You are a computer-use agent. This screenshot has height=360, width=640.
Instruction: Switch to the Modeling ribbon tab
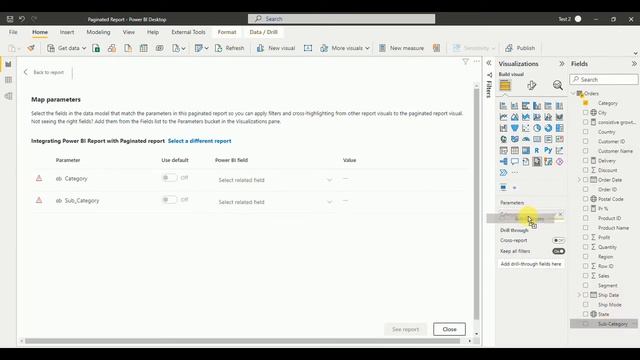click(98, 32)
